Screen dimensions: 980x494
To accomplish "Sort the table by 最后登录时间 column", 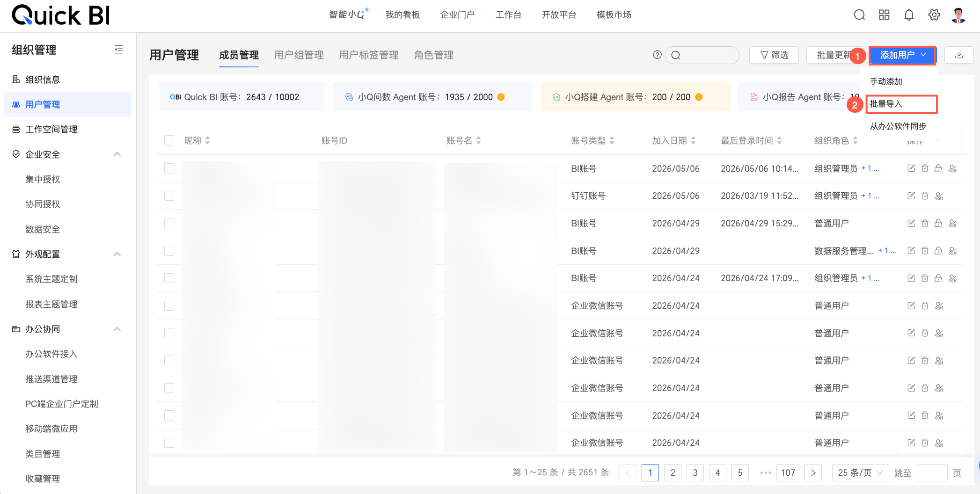I will point(779,140).
